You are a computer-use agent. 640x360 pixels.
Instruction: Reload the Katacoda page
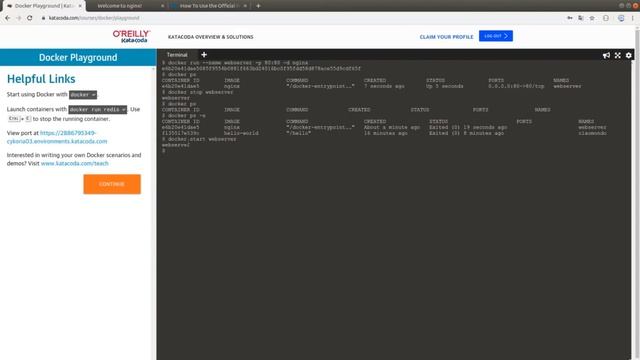[29, 18]
